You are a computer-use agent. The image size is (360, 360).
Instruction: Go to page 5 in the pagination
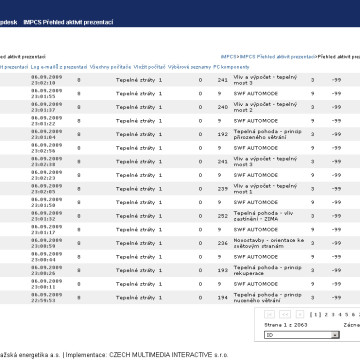[346, 314]
